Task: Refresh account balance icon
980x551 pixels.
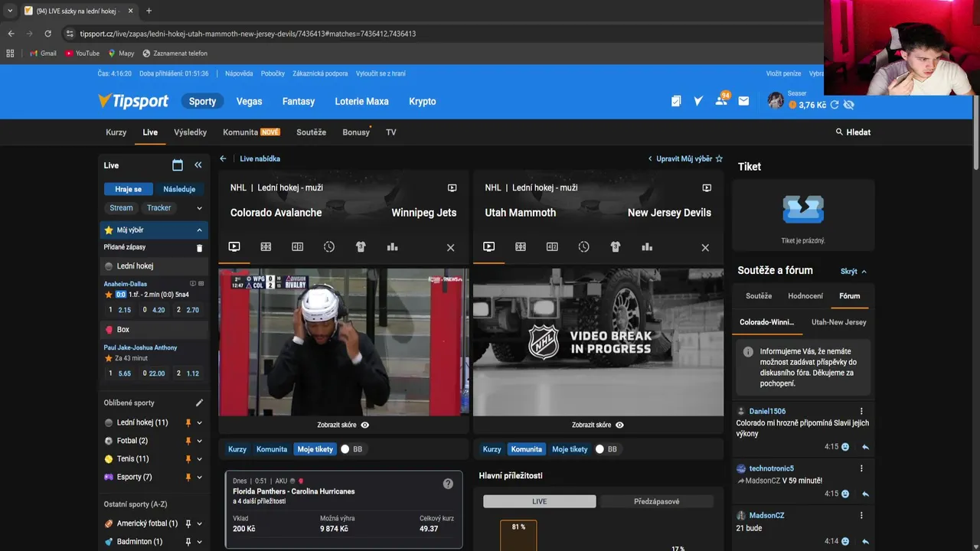Action: (x=835, y=105)
